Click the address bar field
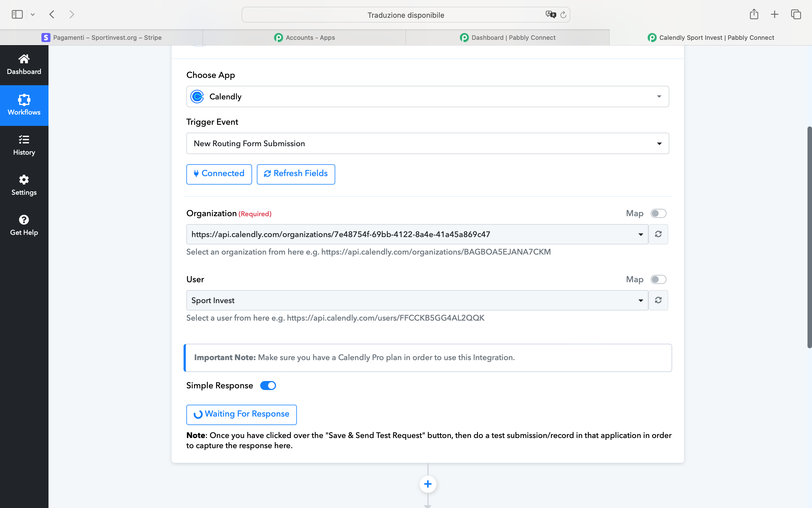This screenshot has width=812, height=508. (406, 15)
